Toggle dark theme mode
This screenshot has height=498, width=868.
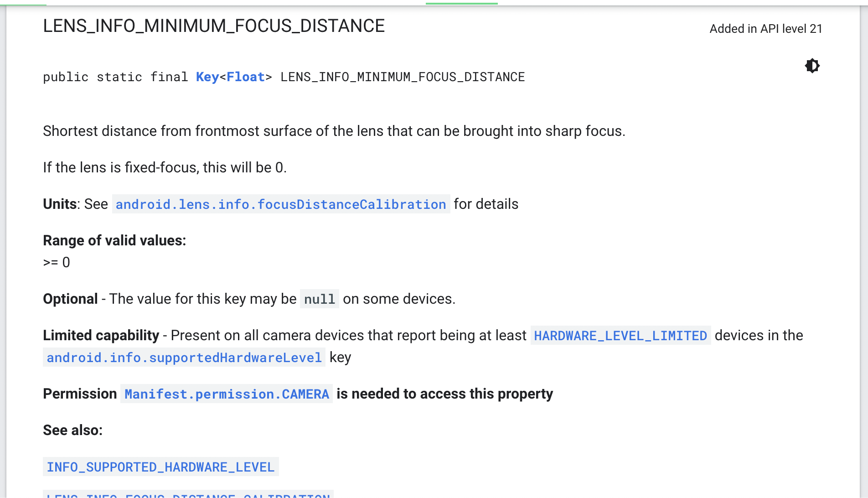(x=812, y=66)
